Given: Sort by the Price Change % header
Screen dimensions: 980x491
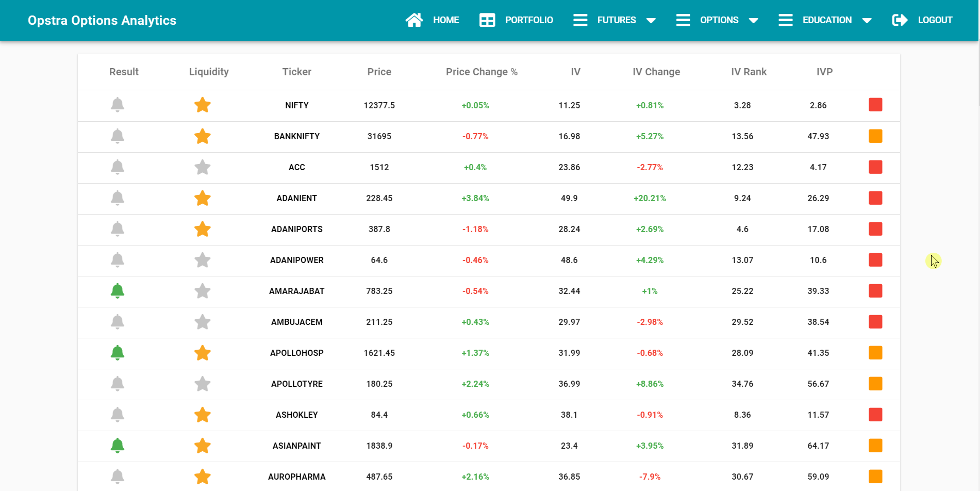Looking at the screenshot, I should [x=481, y=72].
